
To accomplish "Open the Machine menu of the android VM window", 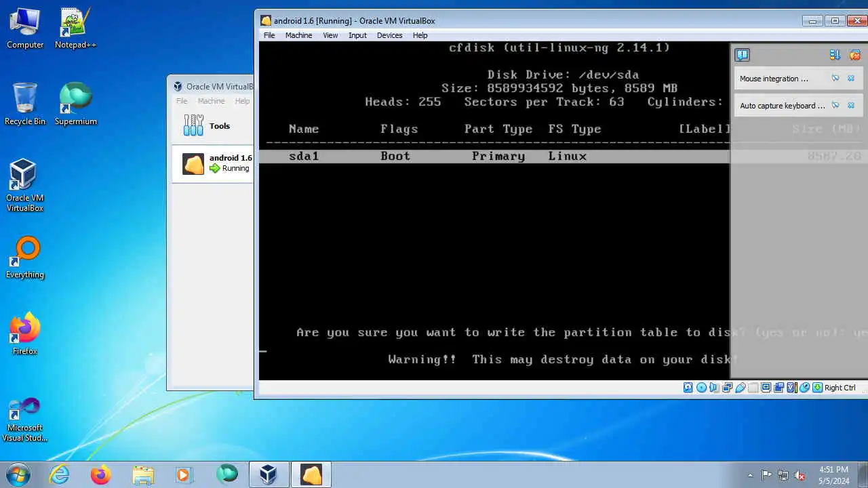I will coord(298,35).
